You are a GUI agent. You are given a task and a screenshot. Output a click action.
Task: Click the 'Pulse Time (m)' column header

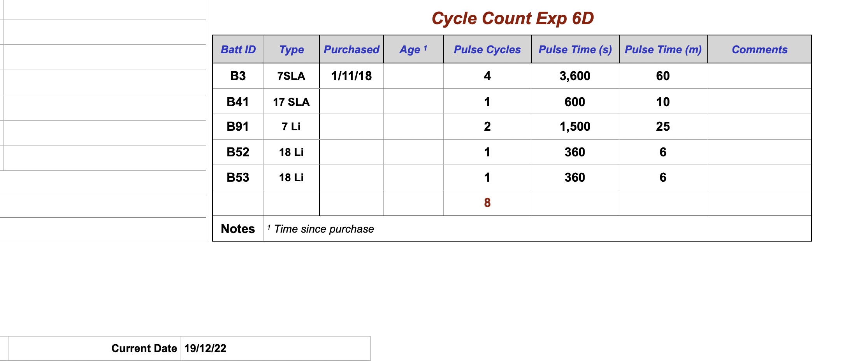[x=663, y=49]
